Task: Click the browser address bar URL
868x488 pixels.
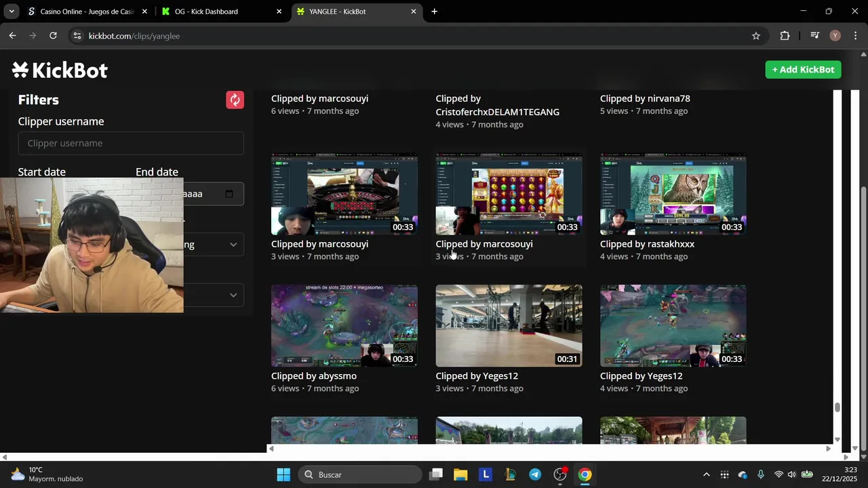Action: click(x=134, y=36)
